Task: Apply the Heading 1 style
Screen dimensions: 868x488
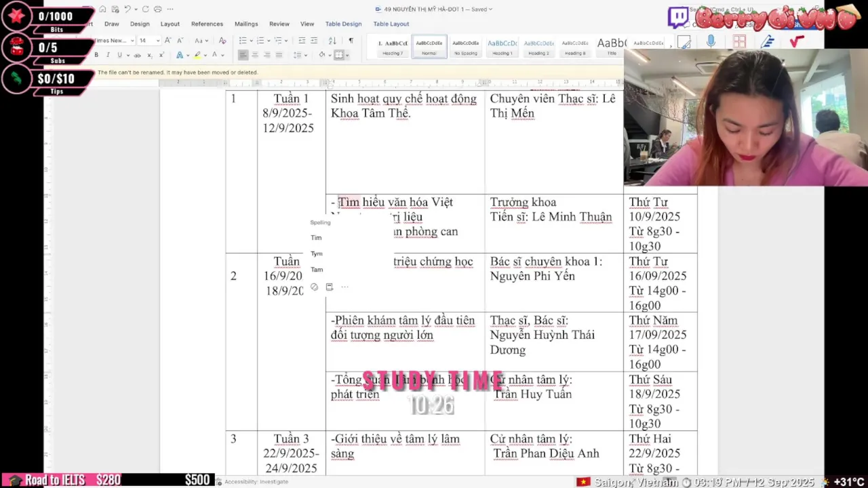Action: (502, 46)
